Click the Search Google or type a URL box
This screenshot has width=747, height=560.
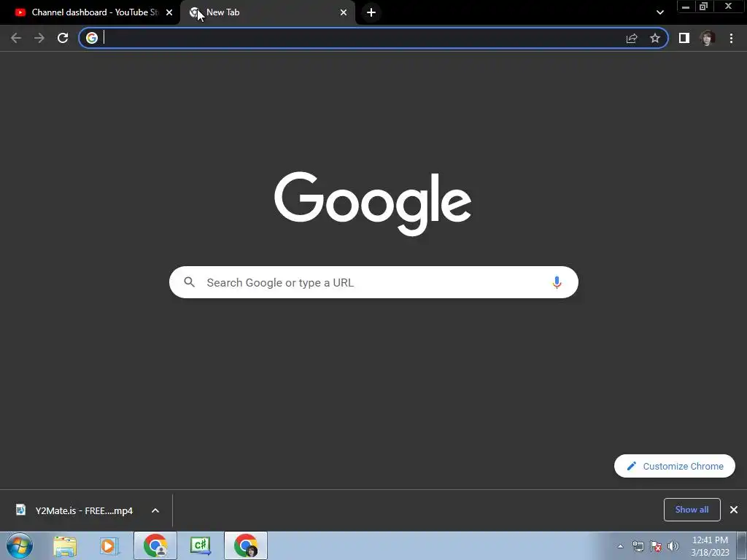pos(373,282)
